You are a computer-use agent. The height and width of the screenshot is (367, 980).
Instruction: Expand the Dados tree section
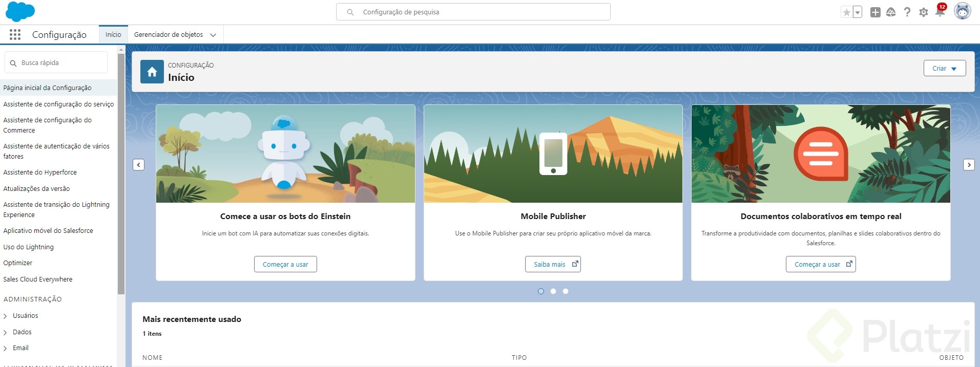(x=5, y=333)
